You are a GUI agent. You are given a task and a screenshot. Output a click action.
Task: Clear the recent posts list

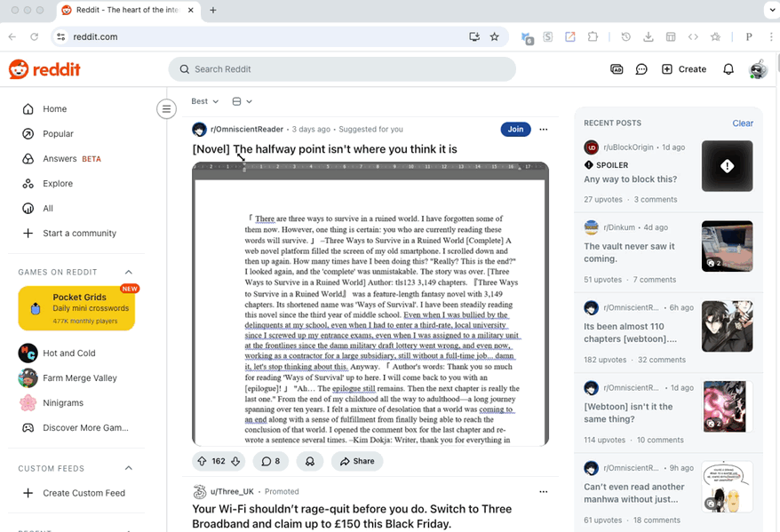(743, 123)
